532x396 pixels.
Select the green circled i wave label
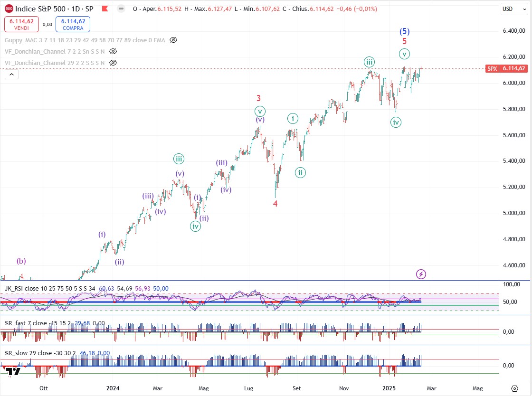(x=293, y=118)
